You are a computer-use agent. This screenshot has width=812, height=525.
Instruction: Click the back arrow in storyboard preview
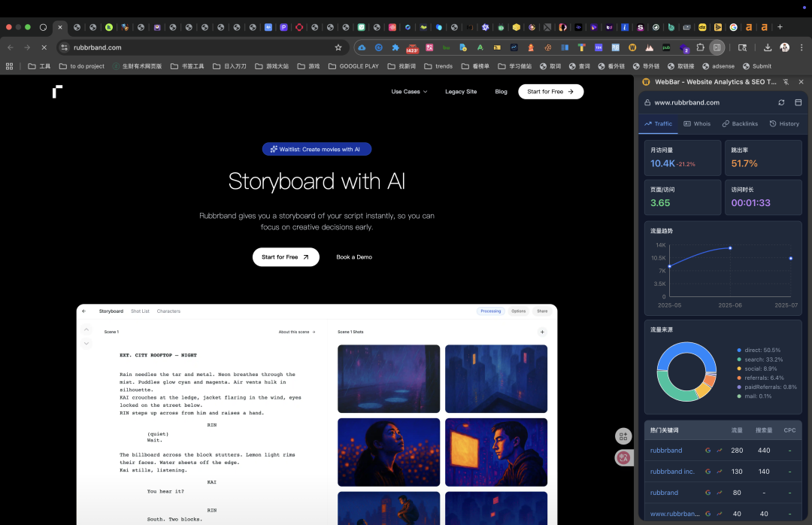coord(84,311)
